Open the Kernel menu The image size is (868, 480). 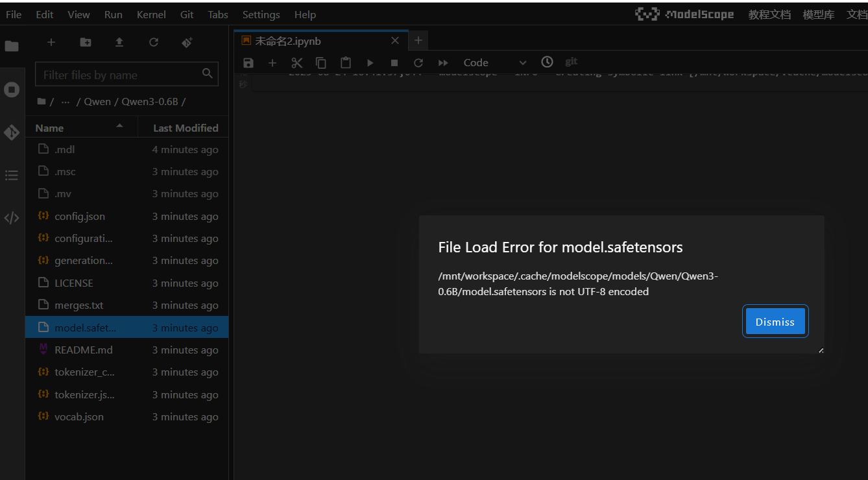151,14
